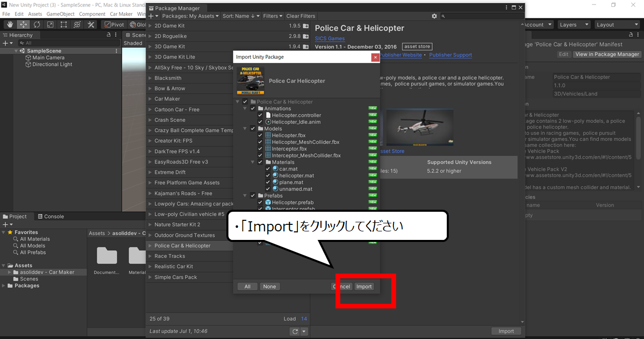Viewport: 644px width, 339px height.
Task: Click Clear Filters in Package Manager
Action: coord(301,16)
